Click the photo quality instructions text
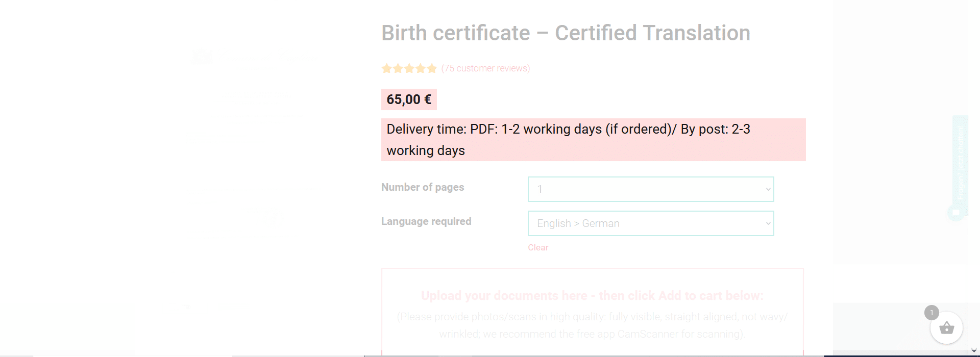The image size is (980, 357). 592,325
